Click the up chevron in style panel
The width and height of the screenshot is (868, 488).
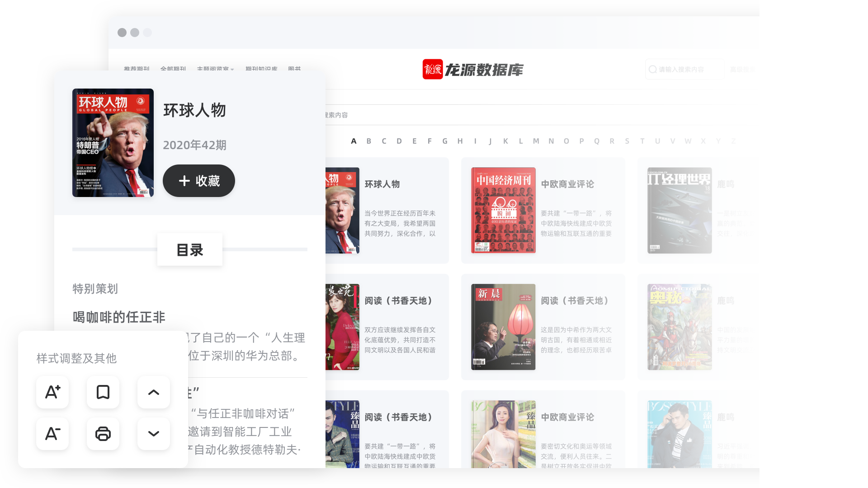click(x=154, y=392)
